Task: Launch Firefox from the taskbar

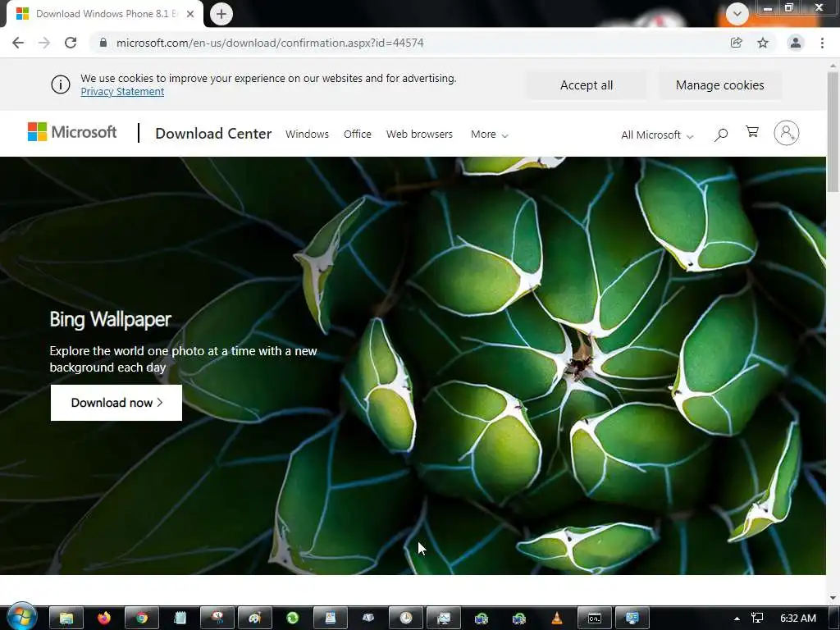Action: [x=104, y=619]
